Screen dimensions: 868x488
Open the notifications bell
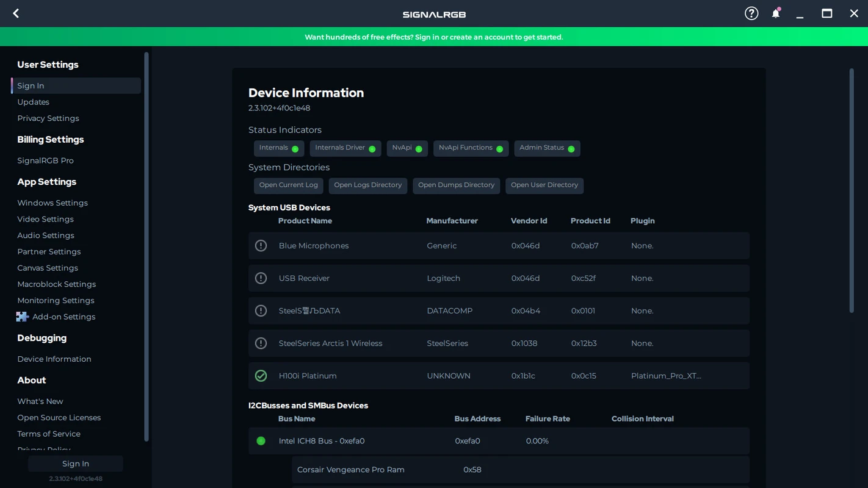pyautogui.click(x=776, y=13)
